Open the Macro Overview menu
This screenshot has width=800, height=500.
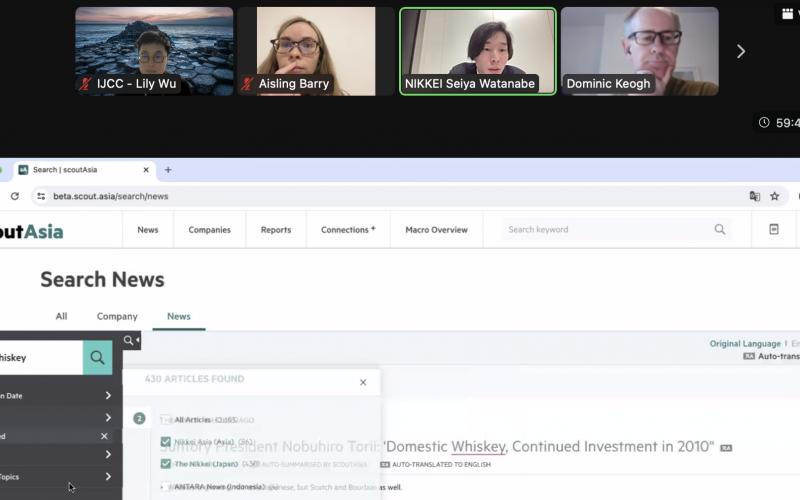[436, 230]
